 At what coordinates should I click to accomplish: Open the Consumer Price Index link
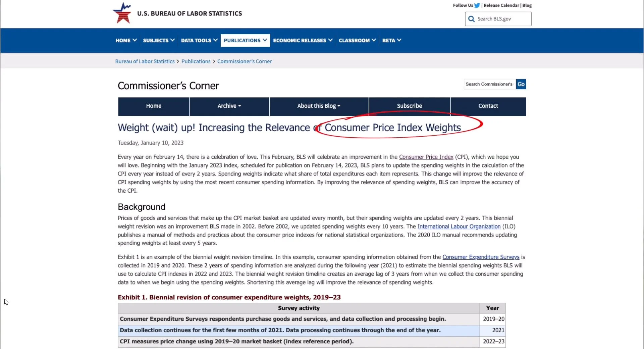426,157
